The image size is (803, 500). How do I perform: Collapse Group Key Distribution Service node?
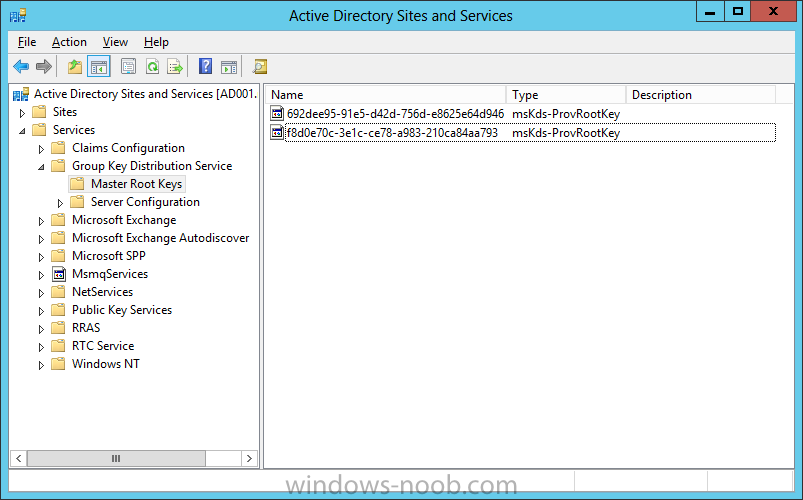pyautogui.click(x=41, y=167)
